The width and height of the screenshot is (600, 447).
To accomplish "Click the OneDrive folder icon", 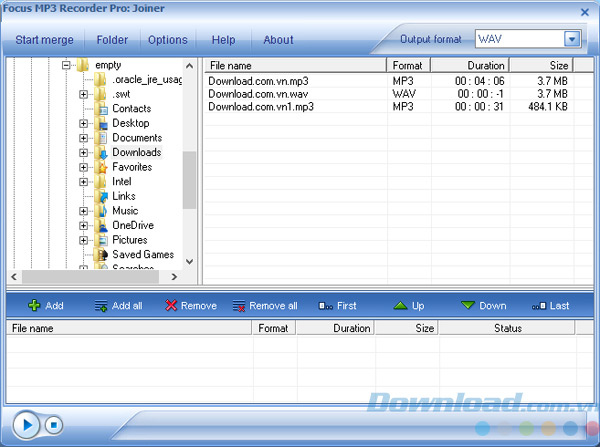I will click(101, 225).
